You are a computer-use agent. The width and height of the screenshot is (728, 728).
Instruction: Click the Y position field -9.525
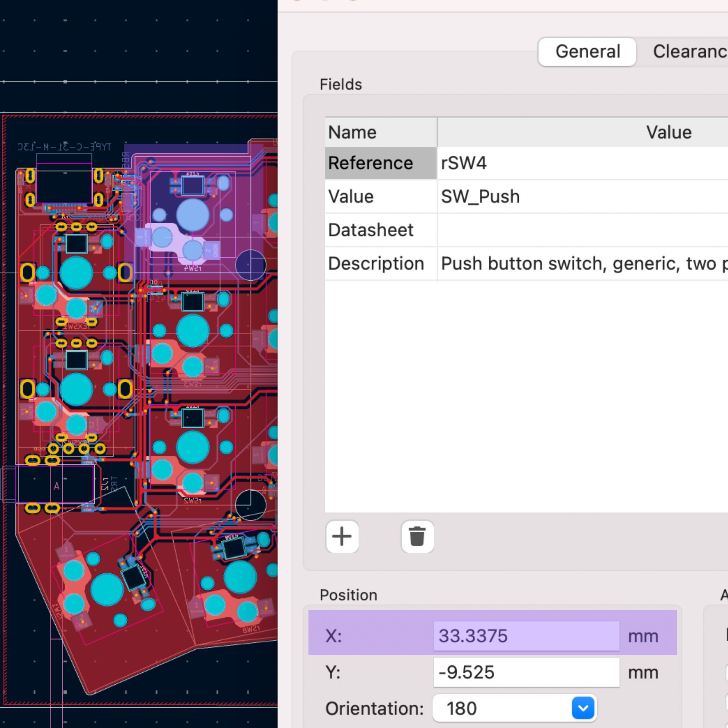coord(526,672)
